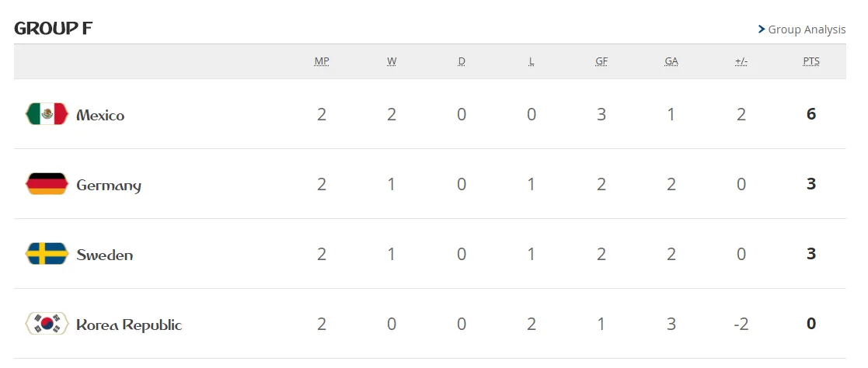Click the W column header

(392, 61)
